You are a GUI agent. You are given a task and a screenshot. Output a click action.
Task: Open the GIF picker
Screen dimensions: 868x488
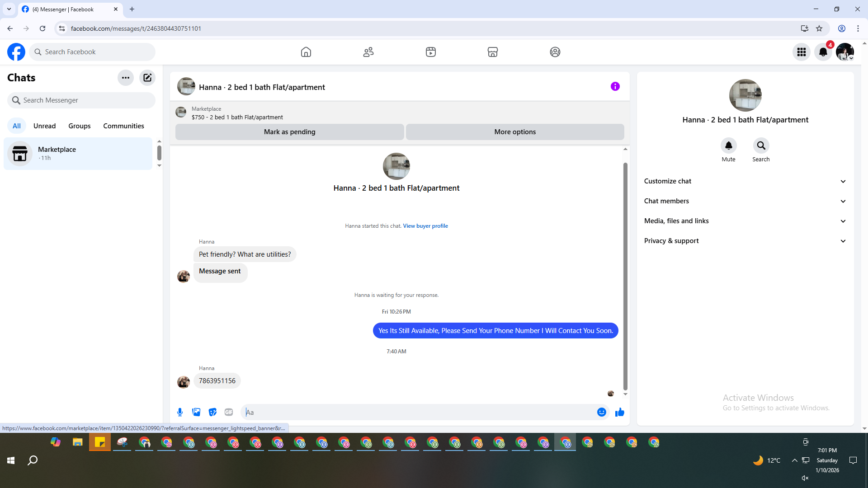pyautogui.click(x=229, y=412)
